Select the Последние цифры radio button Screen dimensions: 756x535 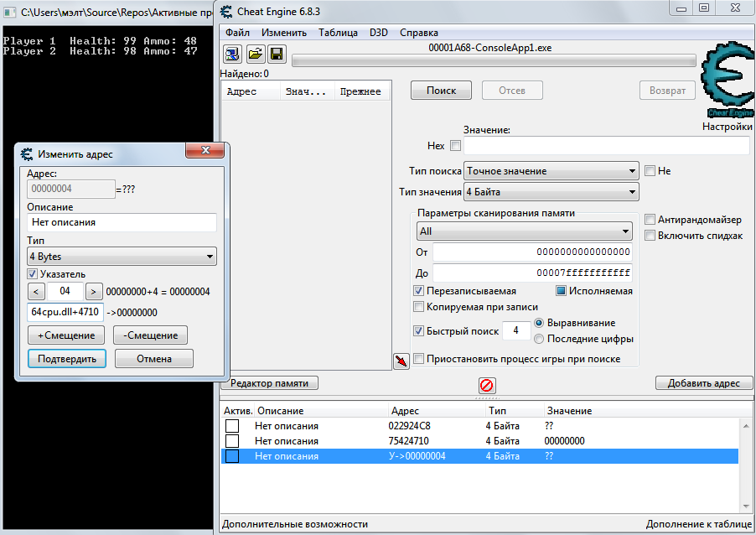pyautogui.click(x=540, y=339)
